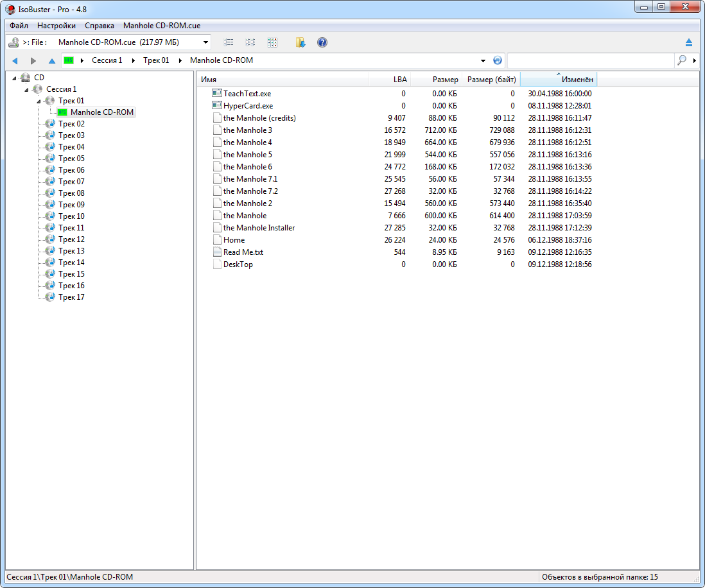
Task: Click the Трек 13 audio track icon
Action: (x=50, y=251)
